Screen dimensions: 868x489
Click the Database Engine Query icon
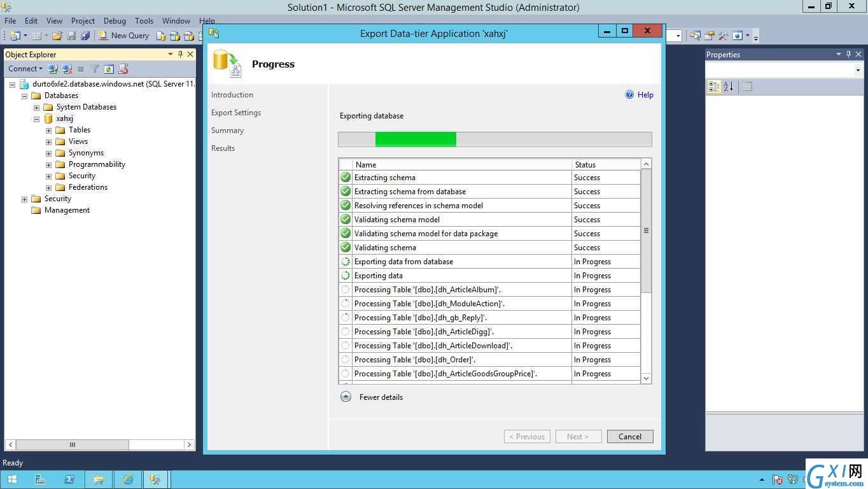point(161,36)
